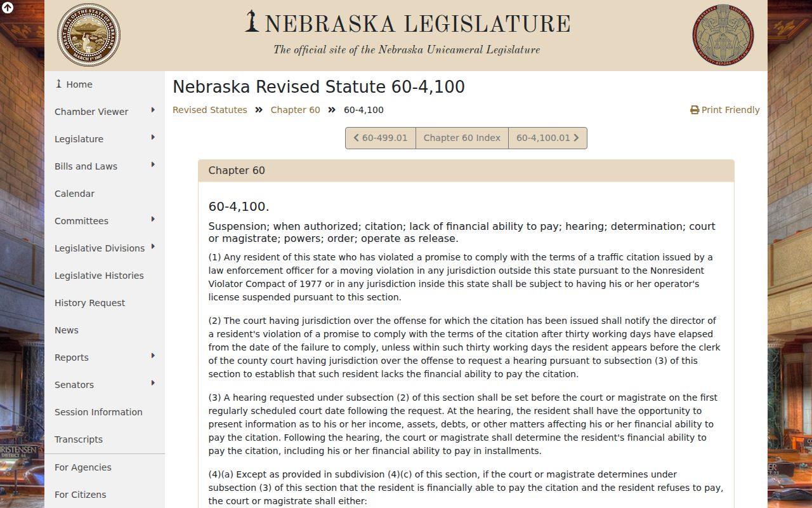Click the scroll-up arrow icon at top-left corner
This screenshot has width=812, height=508.
8,8
